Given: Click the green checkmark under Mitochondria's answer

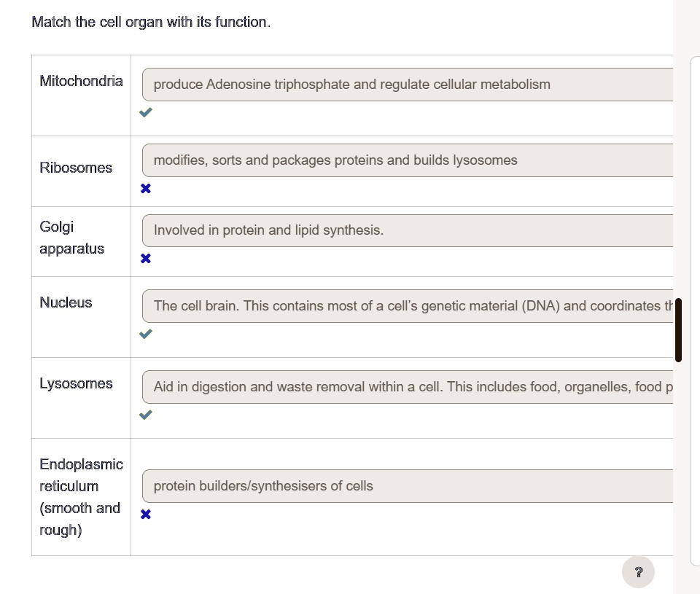Looking at the screenshot, I should (145, 112).
